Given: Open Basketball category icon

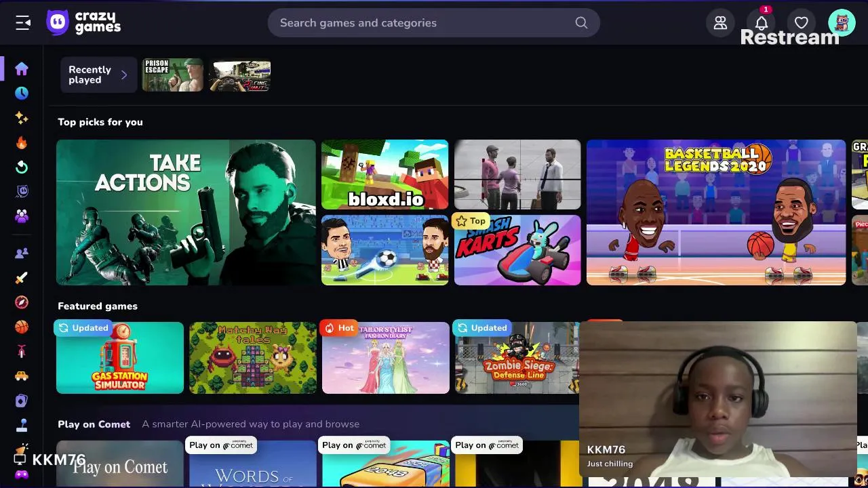Looking at the screenshot, I should pyautogui.click(x=22, y=327).
